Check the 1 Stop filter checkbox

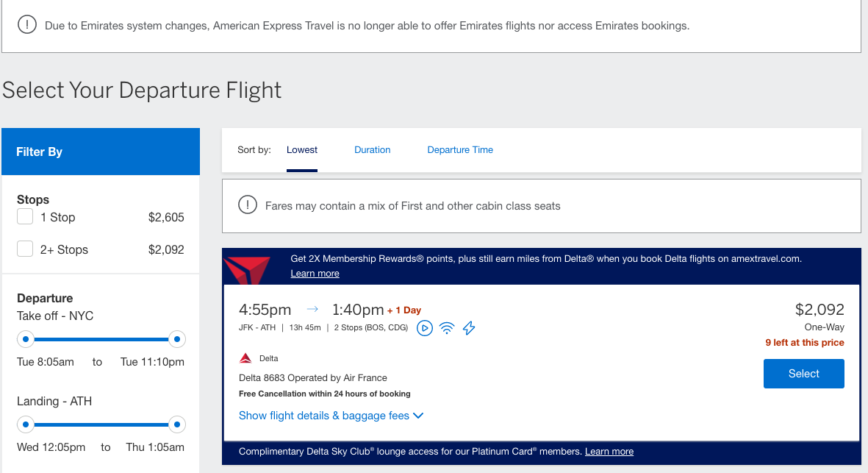[x=25, y=217]
